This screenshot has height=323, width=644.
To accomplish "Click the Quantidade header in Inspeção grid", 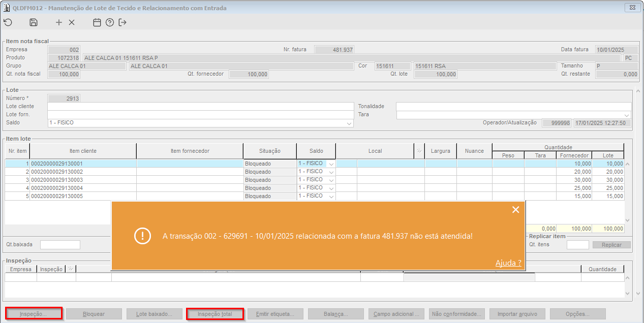I will point(602,269).
